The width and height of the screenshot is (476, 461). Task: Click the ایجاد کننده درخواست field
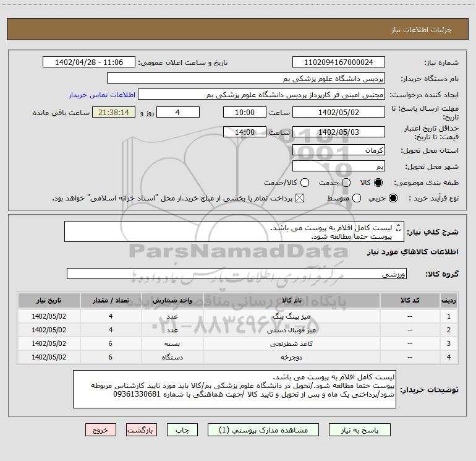click(x=261, y=94)
